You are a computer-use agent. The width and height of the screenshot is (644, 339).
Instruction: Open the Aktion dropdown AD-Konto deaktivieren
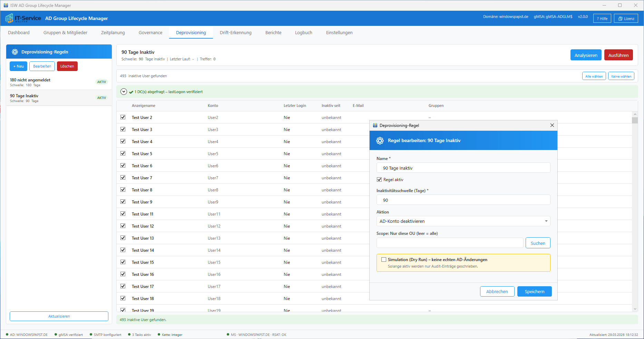[463, 221]
